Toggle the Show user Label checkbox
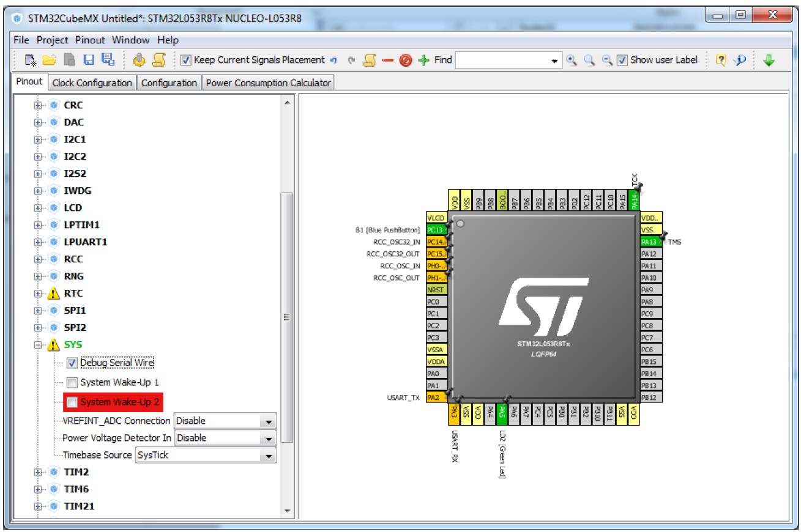Screen dimensions: 801x532 [622, 60]
